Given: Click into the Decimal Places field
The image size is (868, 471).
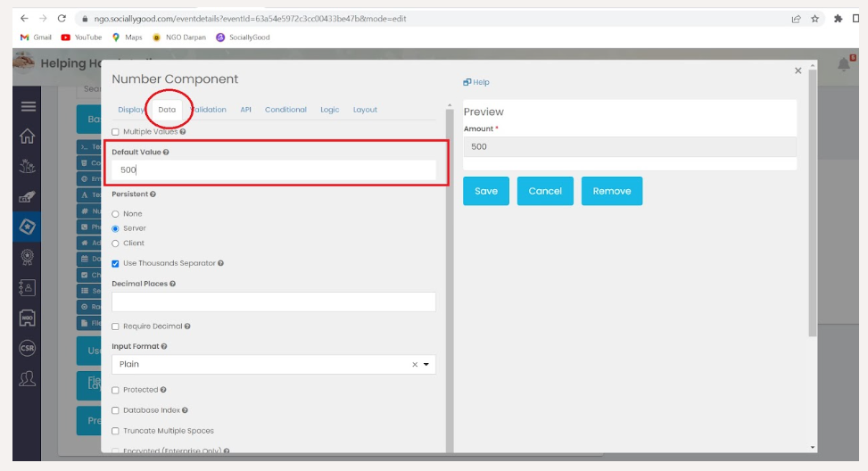Looking at the screenshot, I should tap(273, 302).
